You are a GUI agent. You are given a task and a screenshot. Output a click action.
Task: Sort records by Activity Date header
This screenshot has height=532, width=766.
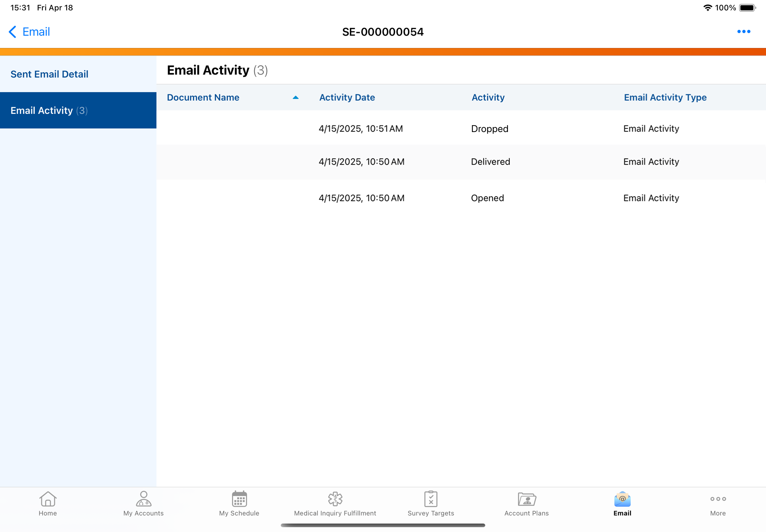[347, 97]
